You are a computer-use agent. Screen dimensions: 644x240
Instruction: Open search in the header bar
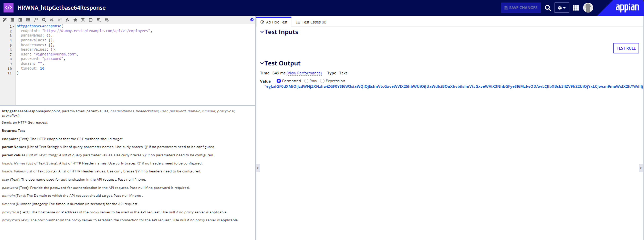(548, 8)
